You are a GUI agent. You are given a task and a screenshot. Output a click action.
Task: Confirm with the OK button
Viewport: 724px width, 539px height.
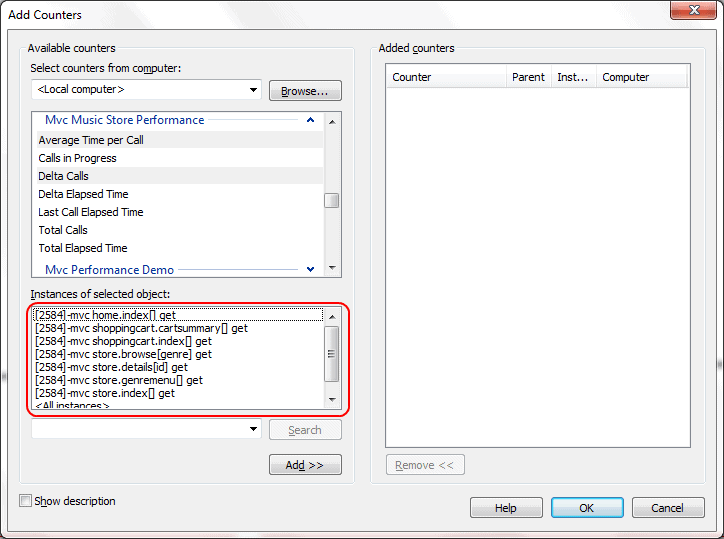(587, 508)
